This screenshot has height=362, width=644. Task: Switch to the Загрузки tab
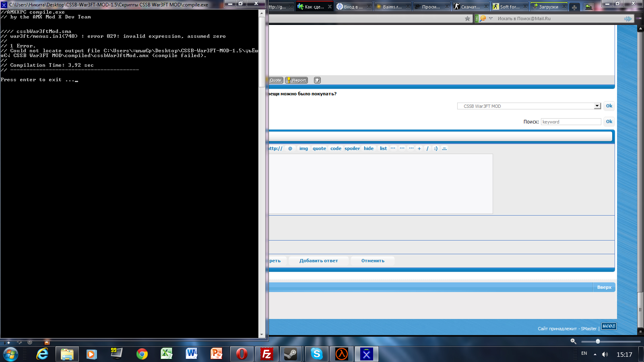[x=548, y=7]
